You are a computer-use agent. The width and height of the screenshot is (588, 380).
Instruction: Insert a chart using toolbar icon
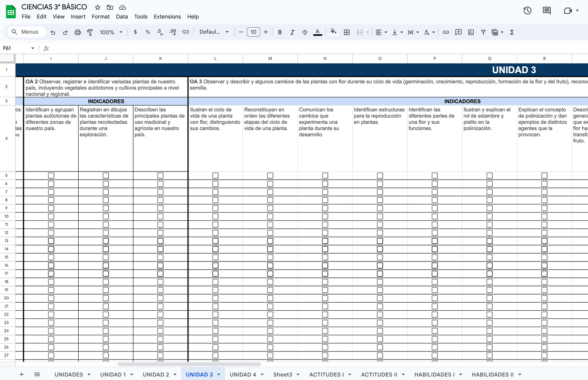pyautogui.click(x=471, y=32)
